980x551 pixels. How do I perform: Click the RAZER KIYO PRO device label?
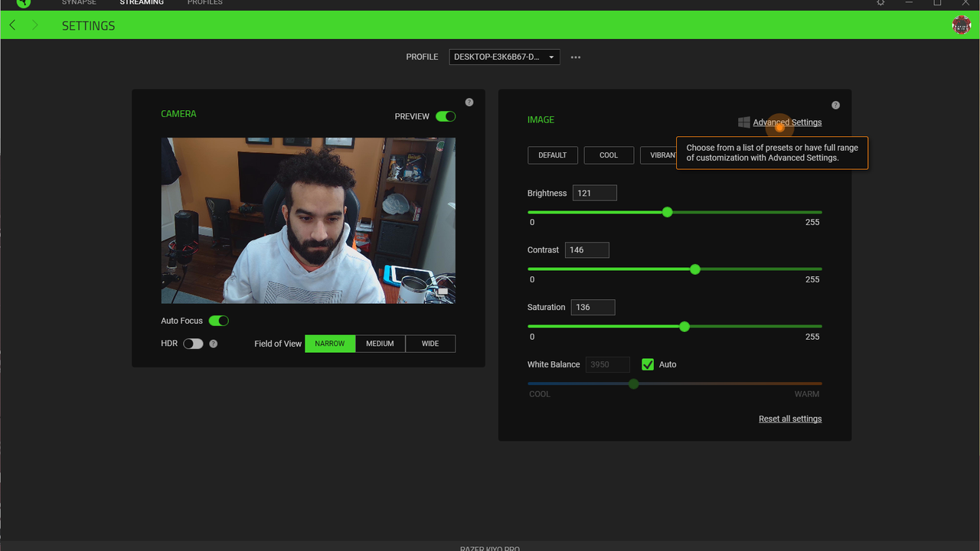click(490, 548)
